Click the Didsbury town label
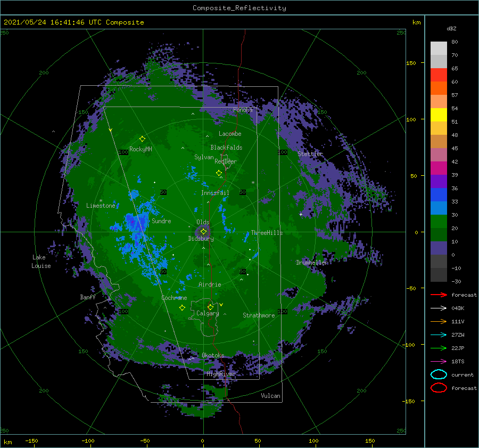 pos(201,239)
